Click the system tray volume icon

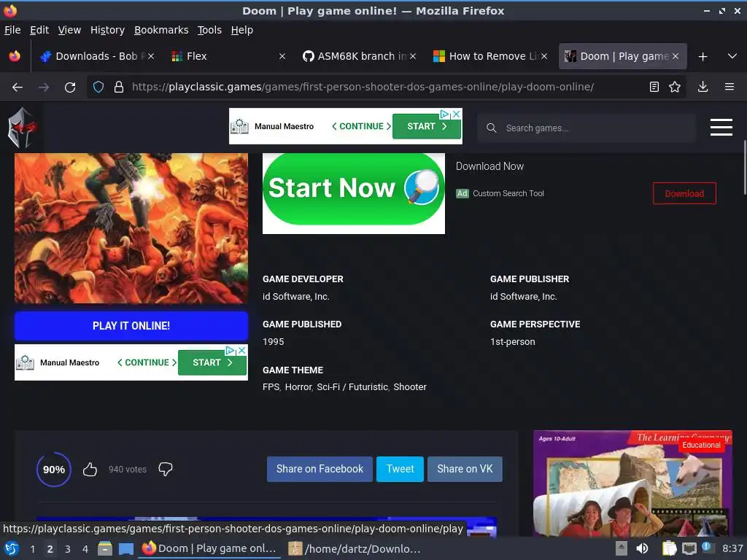(642, 548)
